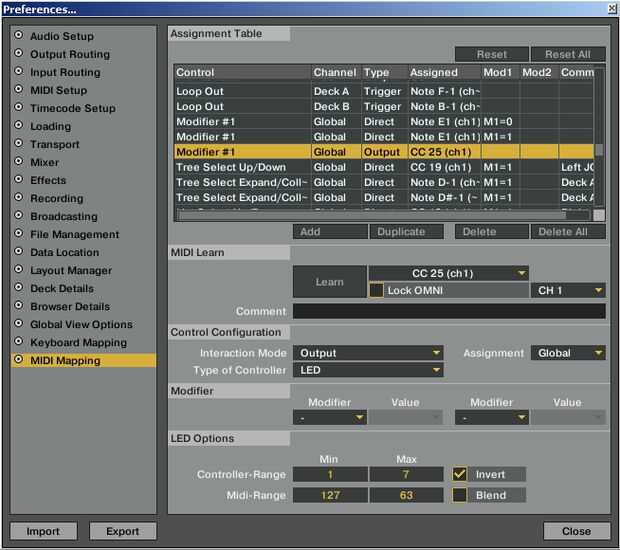Click the Control column header

pyautogui.click(x=242, y=73)
